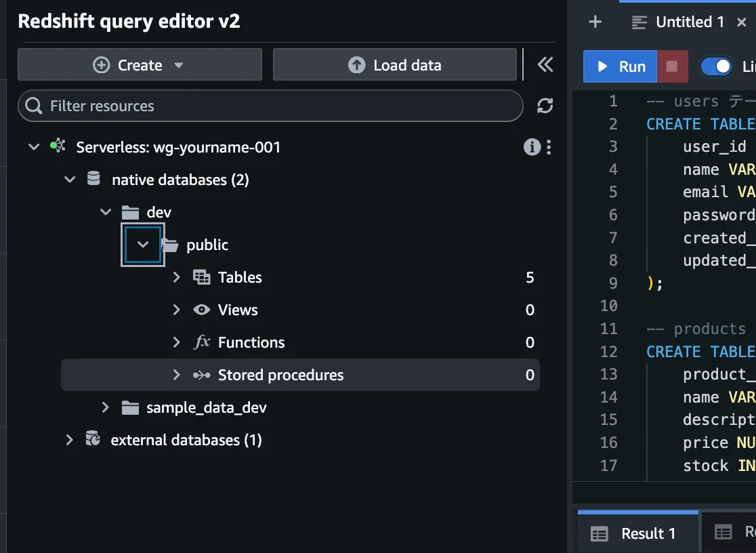Open the three-dot menu for Serverless workgroup
This screenshot has width=756, height=553.
pos(549,147)
